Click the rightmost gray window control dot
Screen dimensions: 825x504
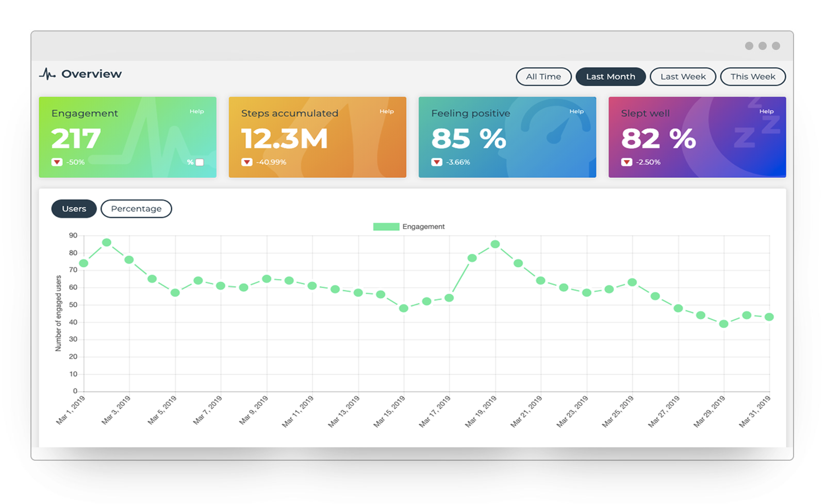pyautogui.click(x=773, y=45)
